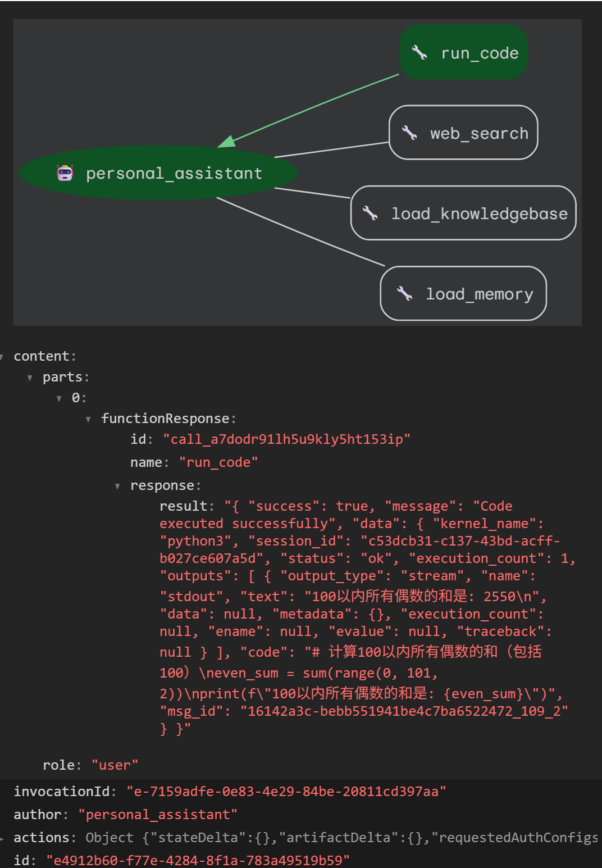The image size is (602, 868).
Task: Click the function call id value
Action: coord(286,439)
